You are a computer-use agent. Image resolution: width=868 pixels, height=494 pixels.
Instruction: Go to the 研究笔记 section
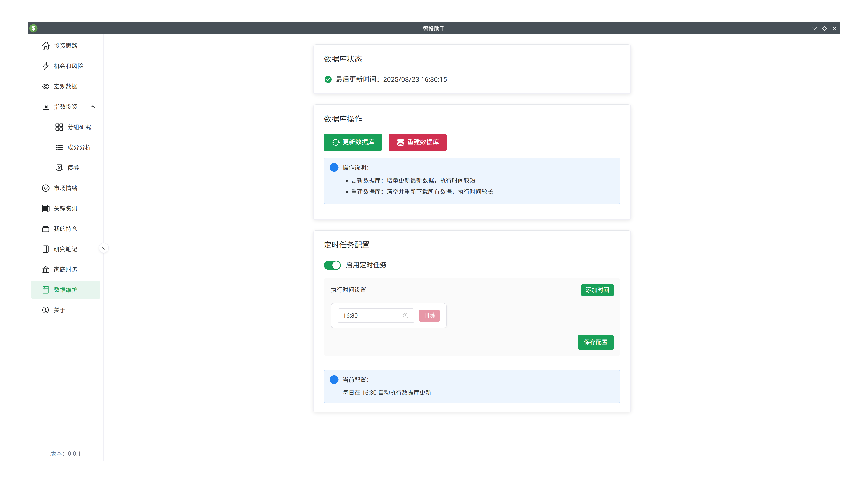pos(65,249)
